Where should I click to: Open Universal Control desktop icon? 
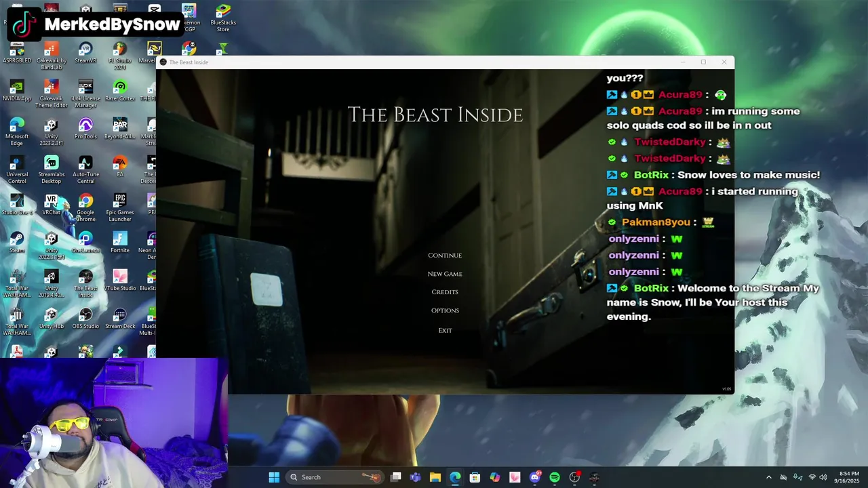17,169
